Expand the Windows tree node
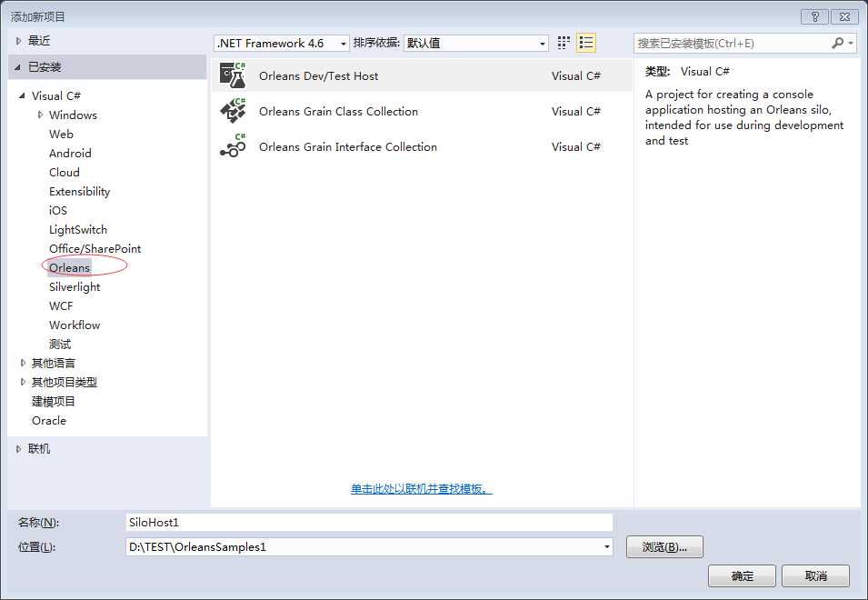The image size is (868, 600). click(x=40, y=115)
